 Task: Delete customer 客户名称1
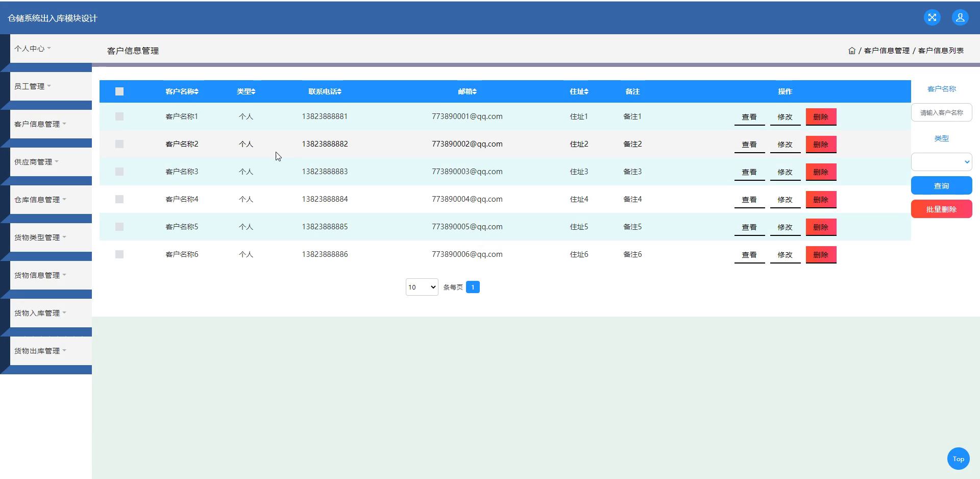(x=821, y=117)
